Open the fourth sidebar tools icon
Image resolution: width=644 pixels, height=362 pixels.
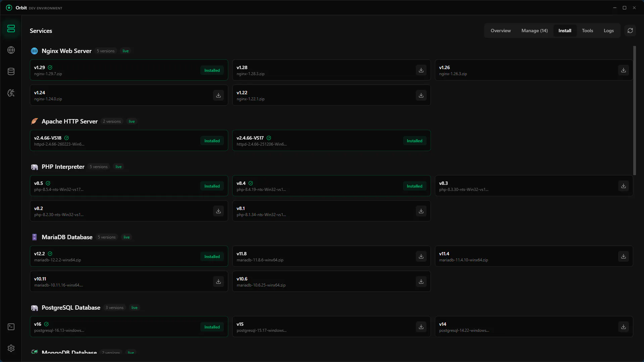(x=11, y=93)
